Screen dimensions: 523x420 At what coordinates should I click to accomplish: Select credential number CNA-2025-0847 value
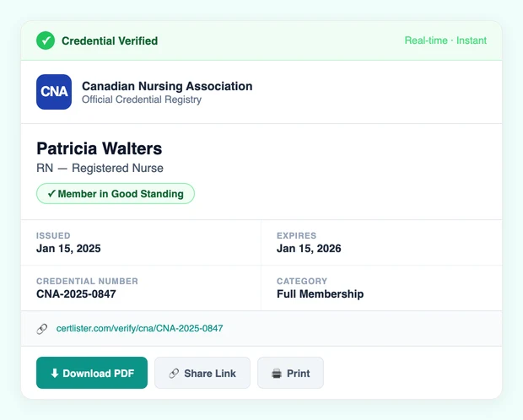tap(76, 293)
